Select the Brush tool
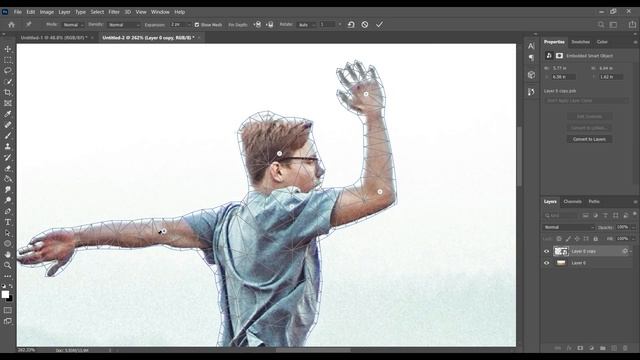Viewport: 640px width, 360px height. tap(8, 136)
